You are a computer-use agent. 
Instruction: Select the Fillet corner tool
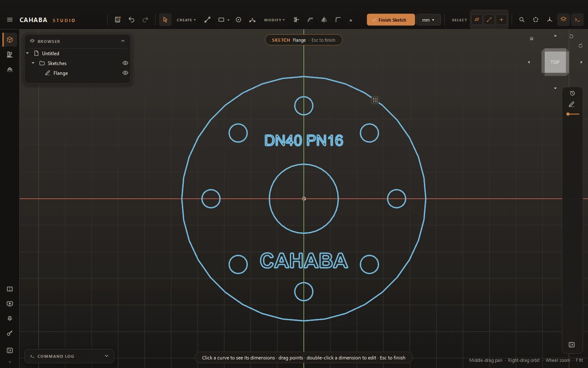tap(338, 20)
